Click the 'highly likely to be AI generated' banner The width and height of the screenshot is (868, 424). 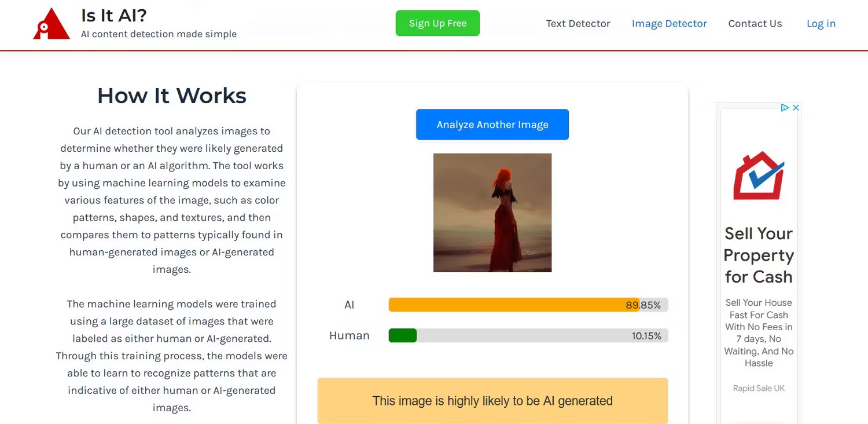[x=492, y=401]
